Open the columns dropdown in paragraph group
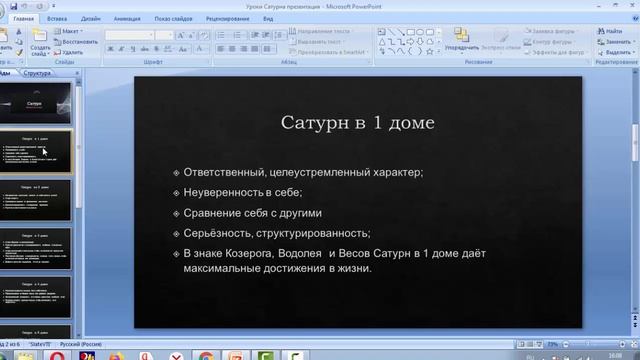The height and width of the screenshot is (360, 640). pyautogui.click(x=268, y=49)
